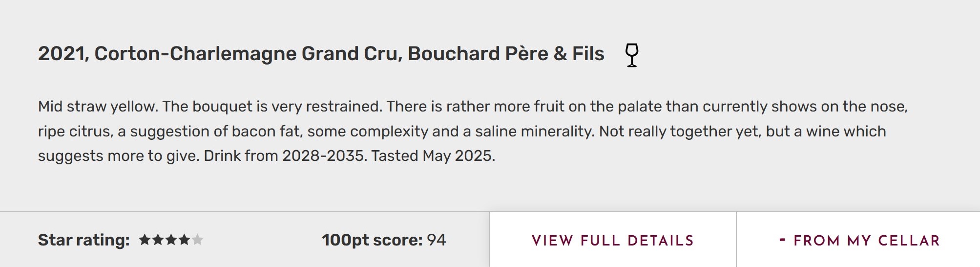Click the 'bouquet is very restrained' sentence
980x267 pixels.
[272, 107]
